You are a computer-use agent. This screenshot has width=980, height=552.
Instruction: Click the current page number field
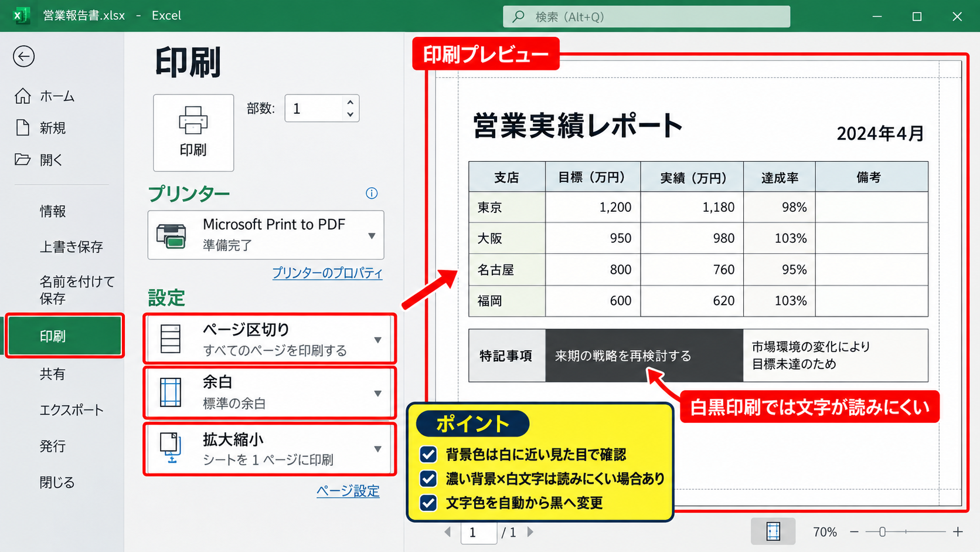[x=478, y=533]
